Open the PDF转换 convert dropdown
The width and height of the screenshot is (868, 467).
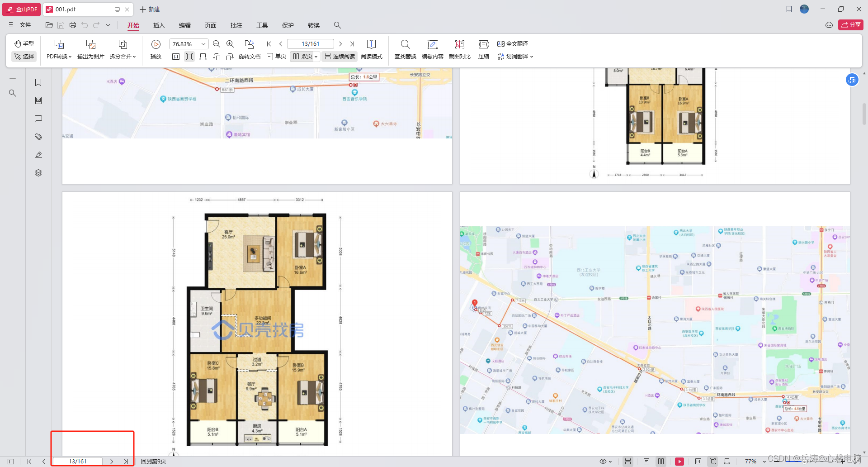coord(59,50)
